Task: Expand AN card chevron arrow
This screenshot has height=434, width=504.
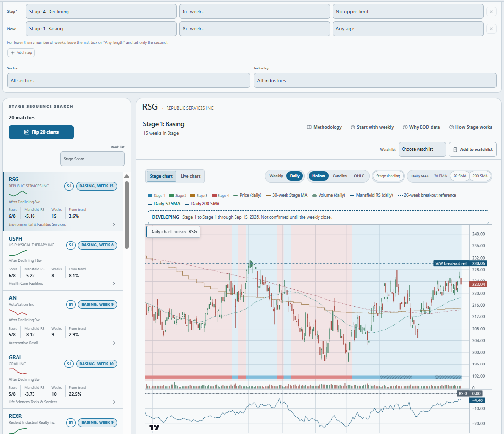Action: [114, 343]
